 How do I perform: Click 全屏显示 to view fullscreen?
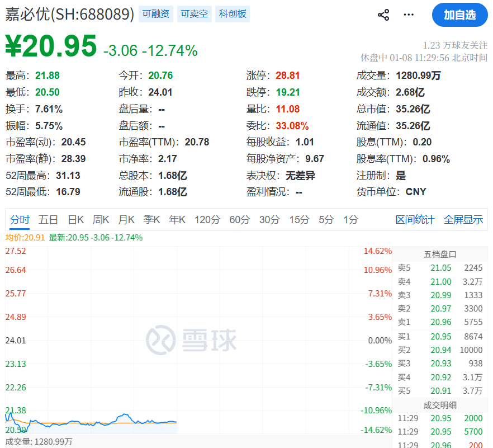click(463, 220)
